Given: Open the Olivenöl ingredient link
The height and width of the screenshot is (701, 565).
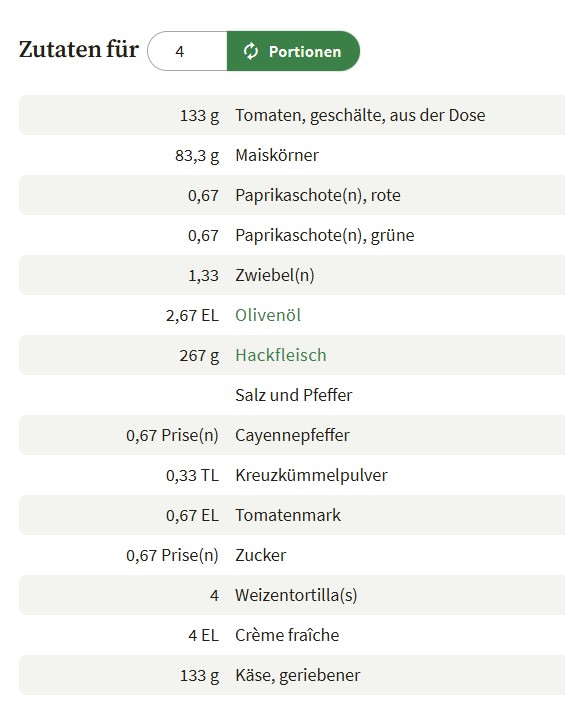Looking at the screenshot, I should (268, 315).
